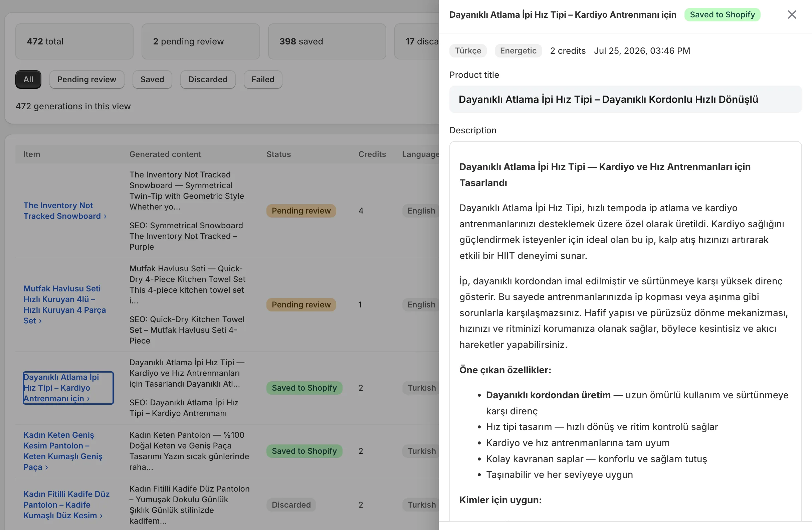The width and height of the screenshot is (812, 530).
Task: Select the All filter tab
Action: click(x=28, y=80)
